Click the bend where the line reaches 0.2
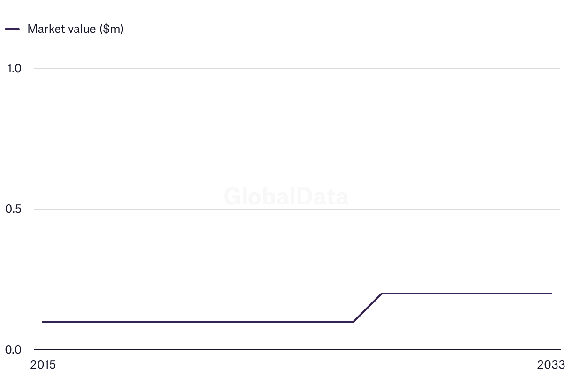This screenshot has height=392, width=572. click(x=382, y=294)
